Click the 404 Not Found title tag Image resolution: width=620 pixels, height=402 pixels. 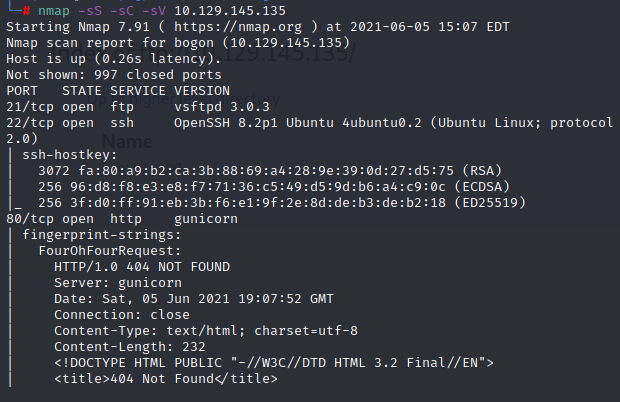(x=166, y=379)
